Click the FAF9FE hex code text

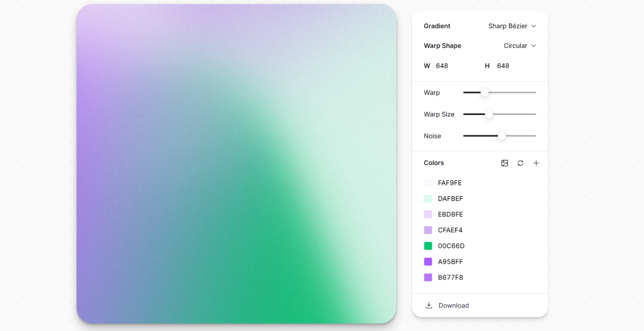pos(450,183)
